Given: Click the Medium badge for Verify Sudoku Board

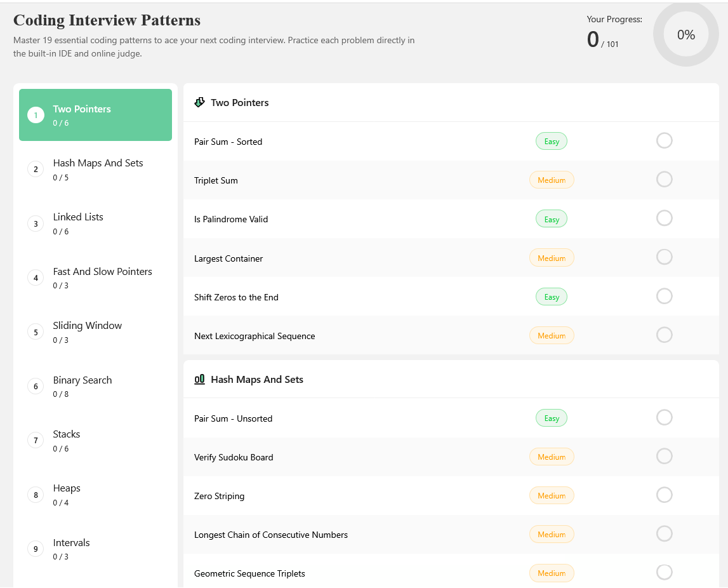Looking at the screenshot, I should tap(551, 457).
